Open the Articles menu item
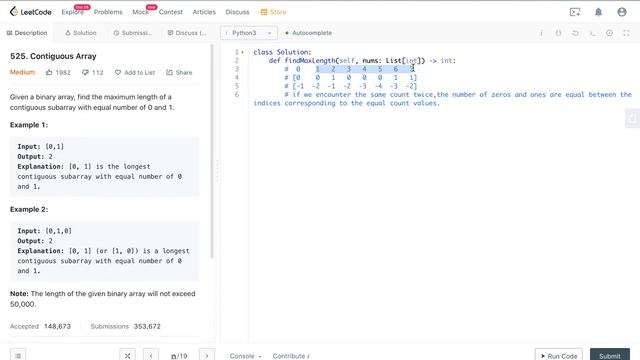640x360 pixels. (x=204, y=12)
